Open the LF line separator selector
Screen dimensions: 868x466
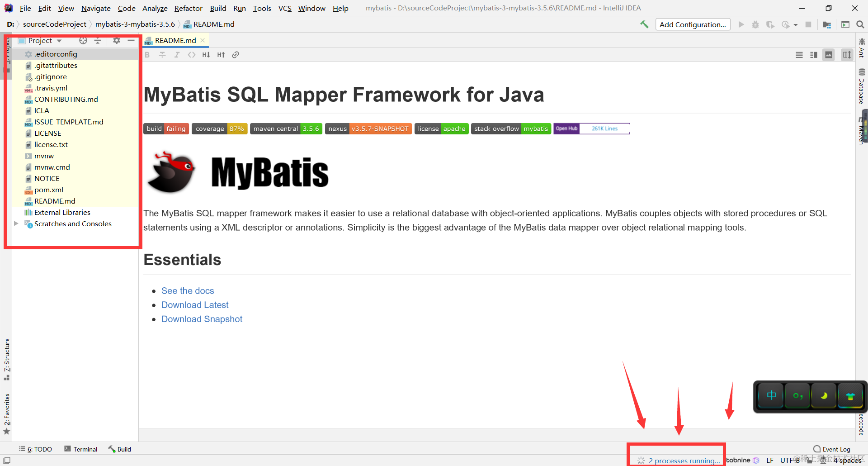pos(770,461)
